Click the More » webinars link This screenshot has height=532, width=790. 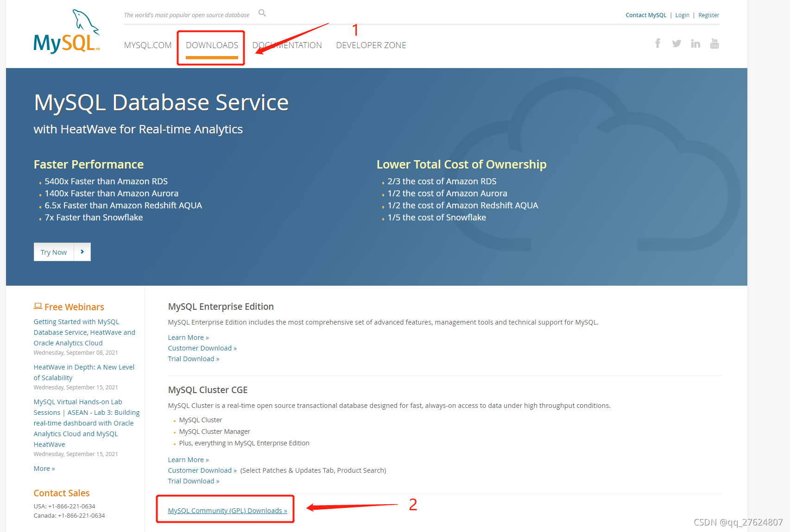point(44,469)
